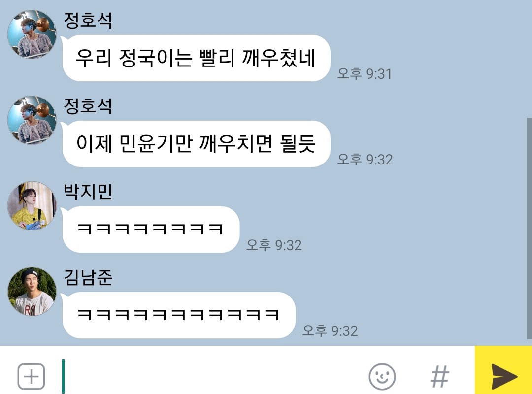The width and height of the screenshot is (532, 394).
Task: Open the emoticon picker smiley icon
Action: pyautogui.click(x=382, y=377)
